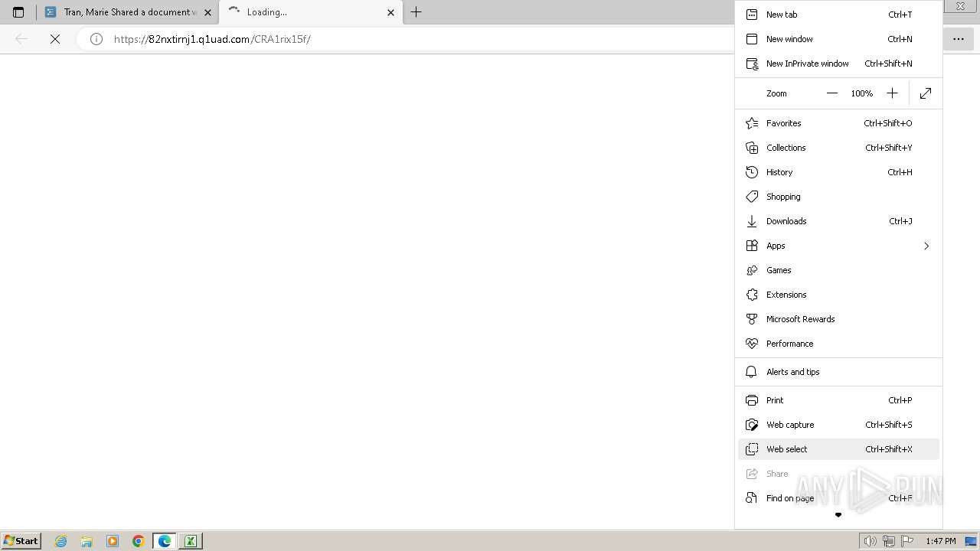Click the Web select dashed-box icon

pos(752,449)
